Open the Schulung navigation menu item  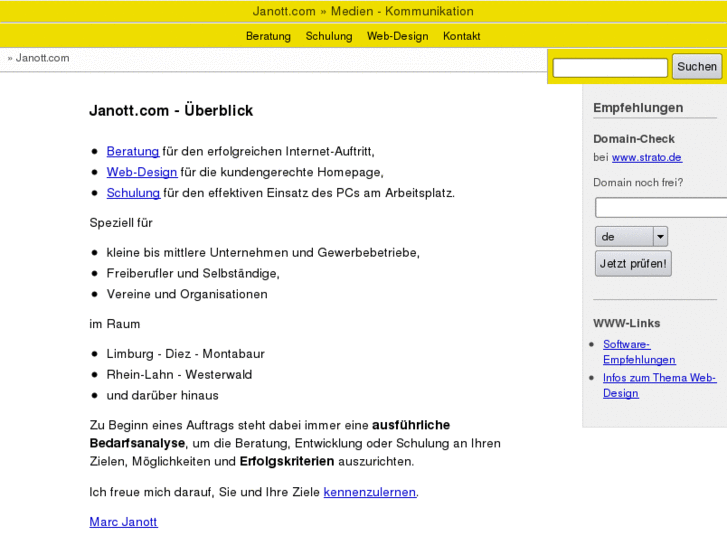tap(329, 36)
